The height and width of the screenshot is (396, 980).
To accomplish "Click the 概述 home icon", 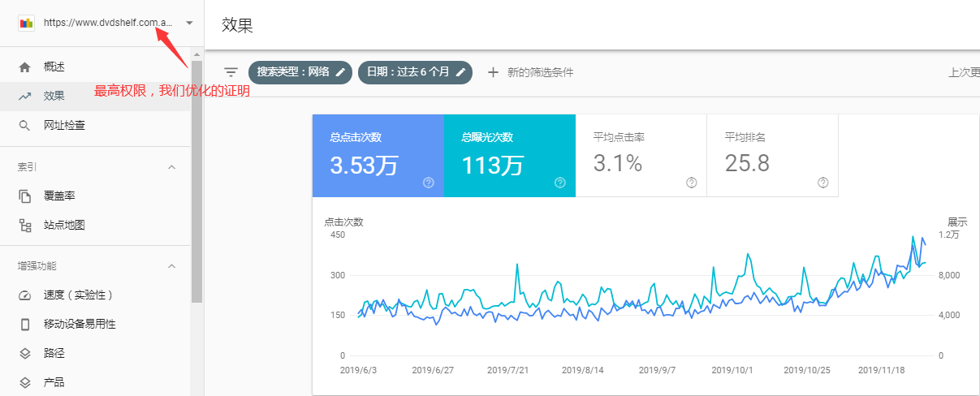I will tap(25, 67).
